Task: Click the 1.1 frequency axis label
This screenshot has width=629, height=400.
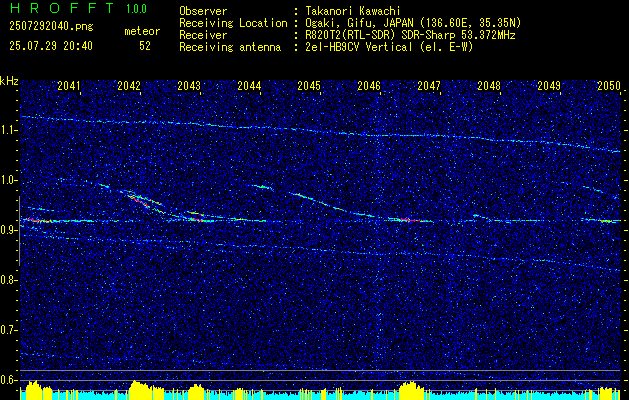Action: 8,130
